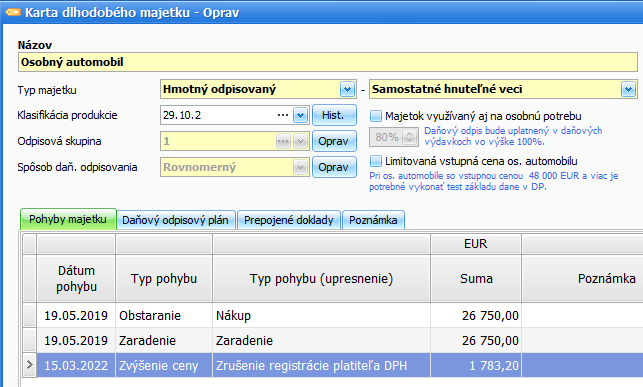Viewport: 643px width, 387px height.
Task: Open the Odpisová skupina dropdown arrow
Action: 301,141
